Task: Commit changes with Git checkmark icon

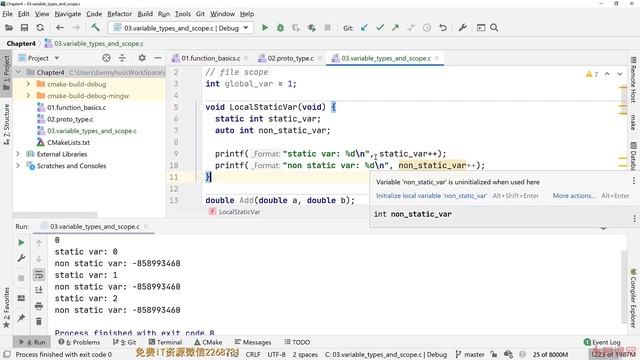Action: (380, 28)
